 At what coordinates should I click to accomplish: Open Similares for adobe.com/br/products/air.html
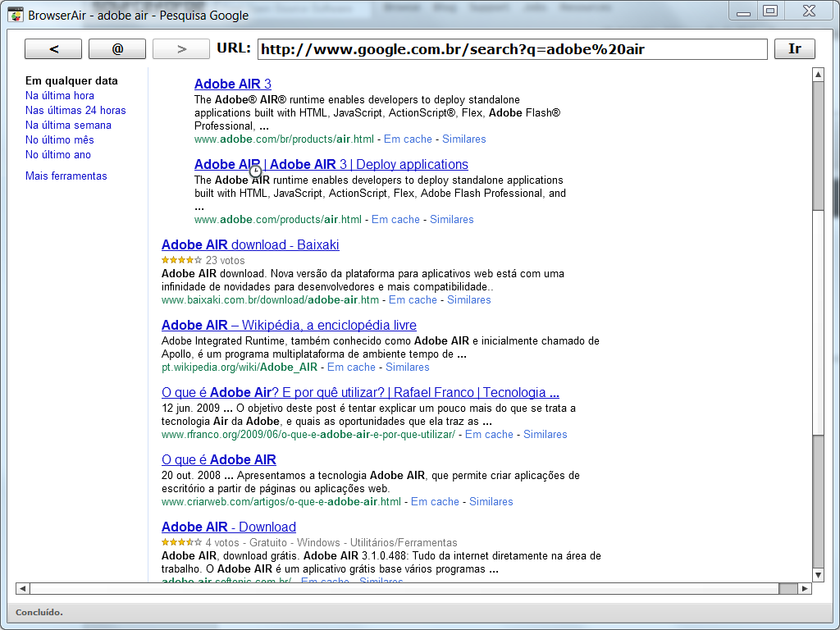point(464,139)
